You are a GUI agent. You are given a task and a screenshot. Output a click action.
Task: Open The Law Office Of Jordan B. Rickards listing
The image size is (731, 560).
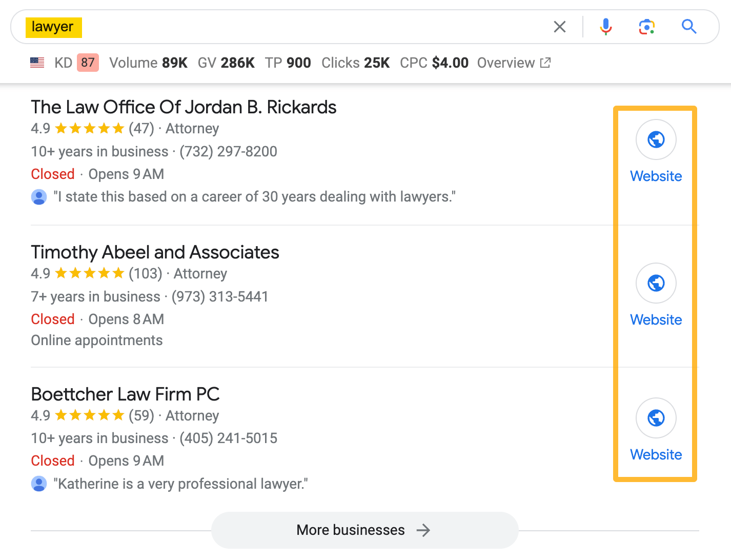(x=184, y=107)
